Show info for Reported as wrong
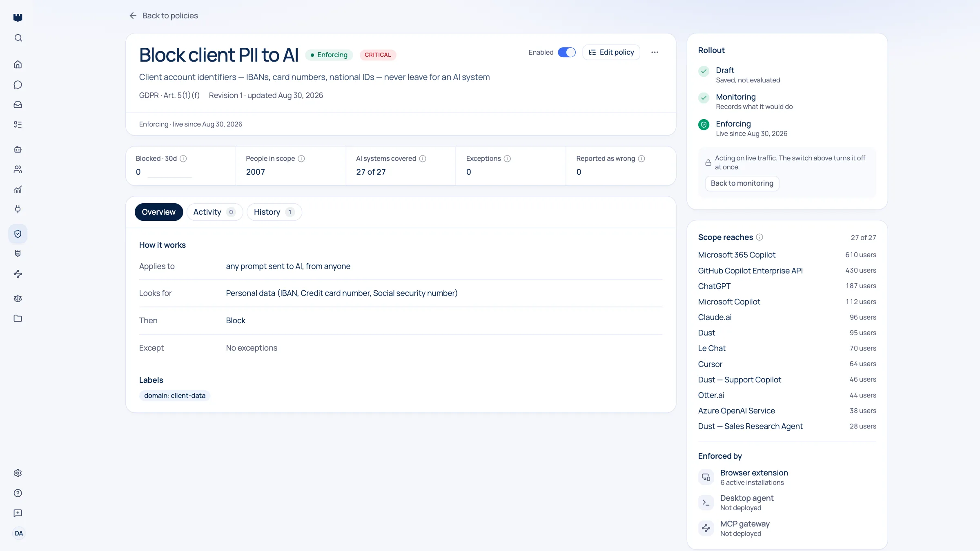 pyautogui.click(x=641, y=159)
